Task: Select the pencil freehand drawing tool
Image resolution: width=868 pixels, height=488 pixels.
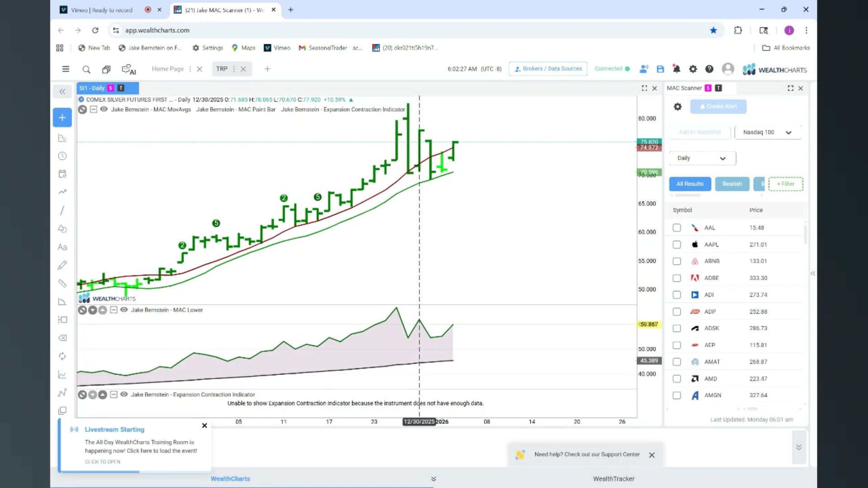Action: (x=62, y=265)
